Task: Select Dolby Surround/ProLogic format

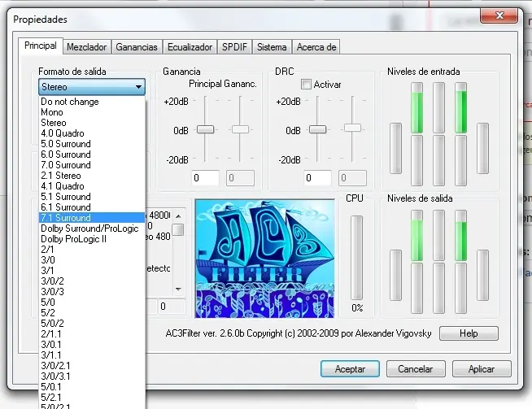Action: click(x=92, y=228)
